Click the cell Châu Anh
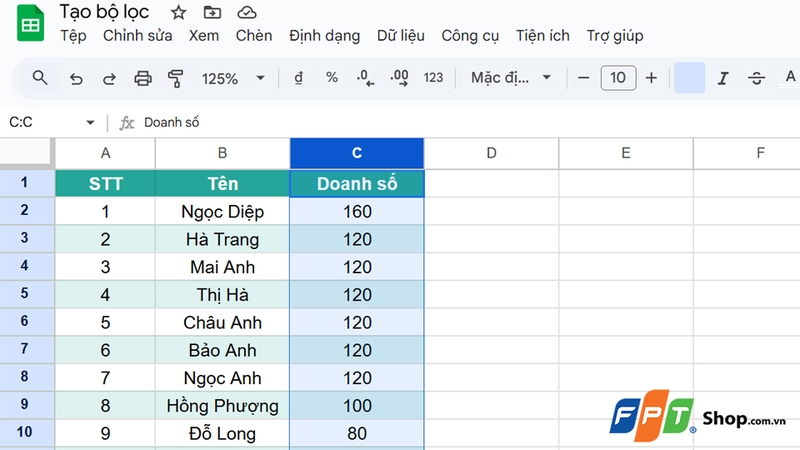The height and width of the screenshot is (450, 800). (222, 322)
